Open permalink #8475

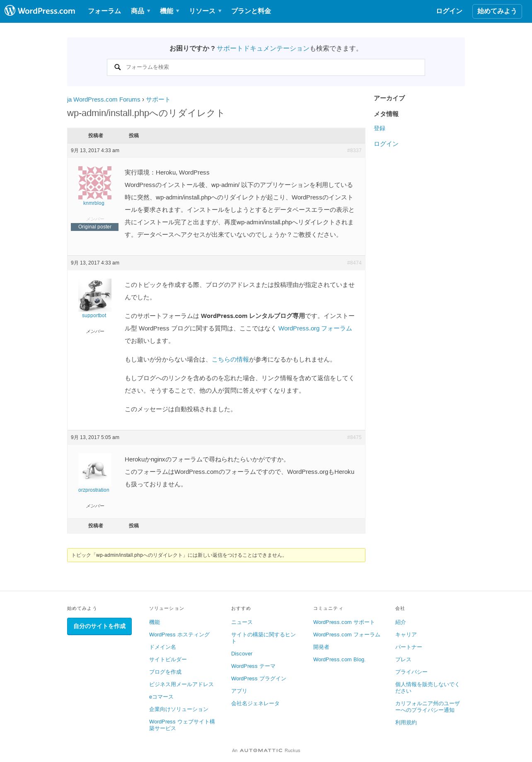(354, 437)
